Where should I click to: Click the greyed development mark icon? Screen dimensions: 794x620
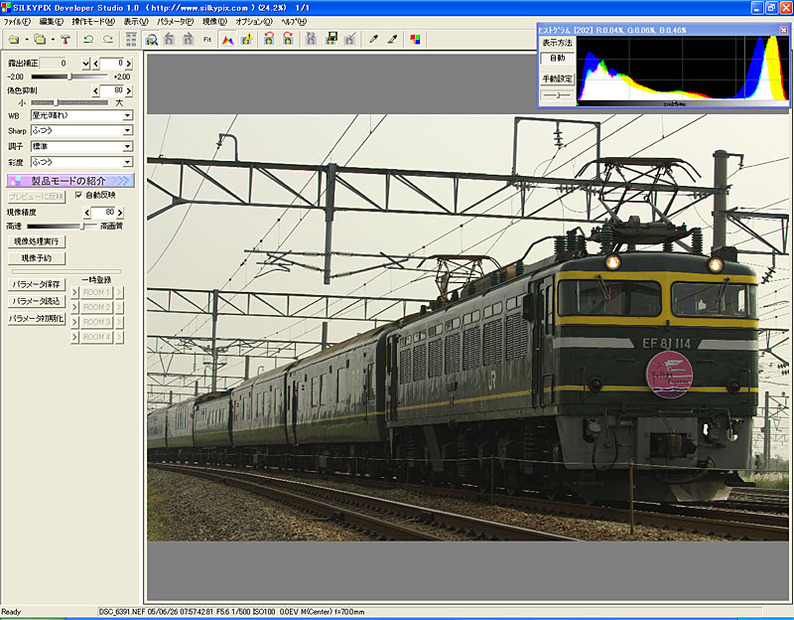[x=350, y=40]
